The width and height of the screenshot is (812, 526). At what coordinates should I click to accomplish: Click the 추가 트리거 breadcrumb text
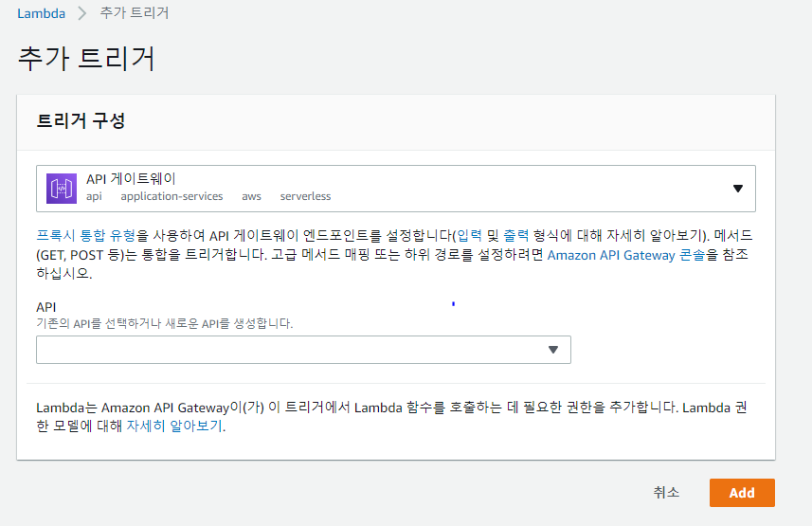135,12
